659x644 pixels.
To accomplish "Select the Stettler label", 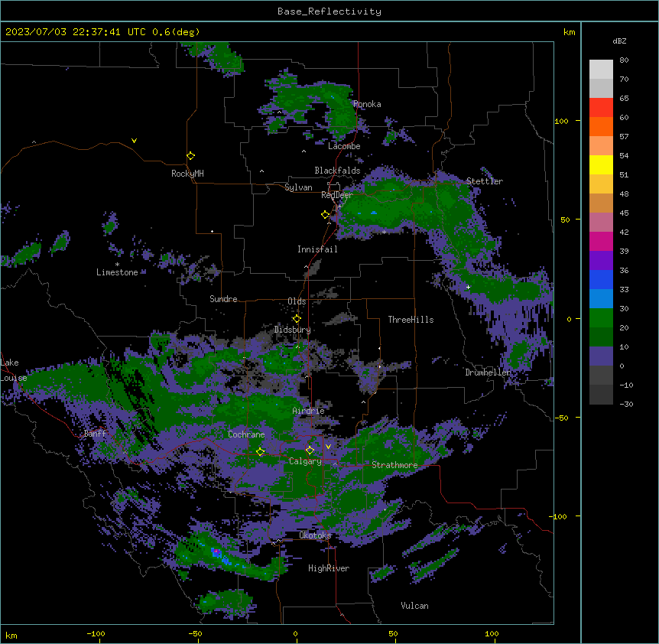I will [x=485, y=181].
